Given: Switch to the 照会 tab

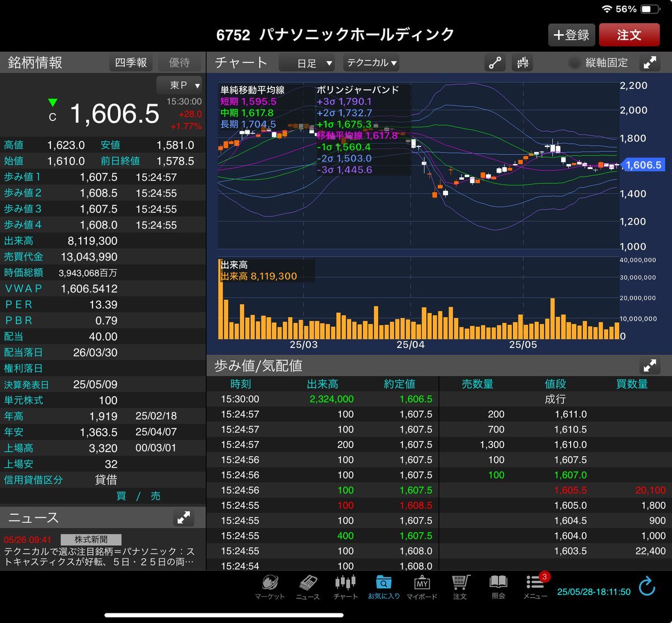Looking at the screenshot, I should pos(498,586).
